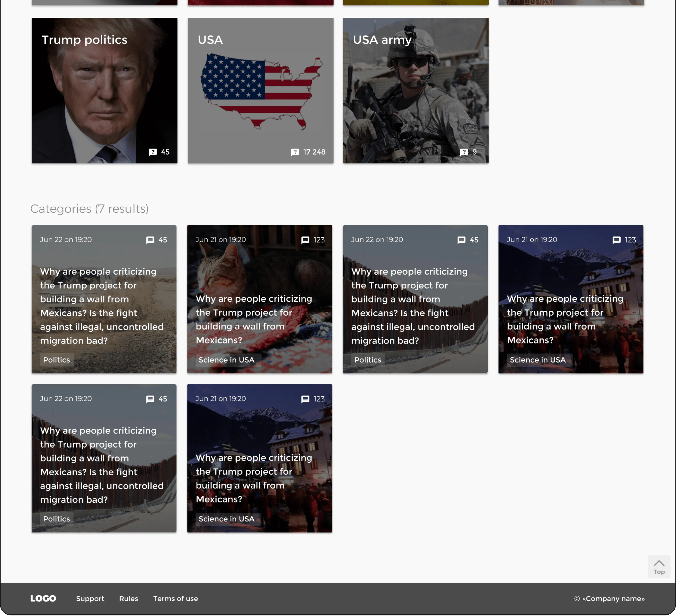Image resolution: width=676 pixels, height=616 pixels.
Task: Click the question count icon on USA card
Action: 295,152
